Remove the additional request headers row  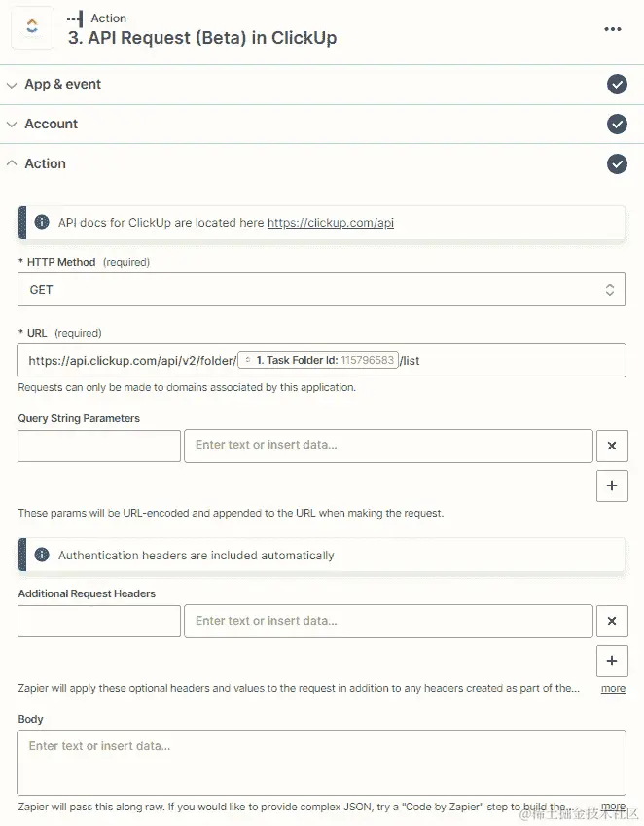coord(612,621)
